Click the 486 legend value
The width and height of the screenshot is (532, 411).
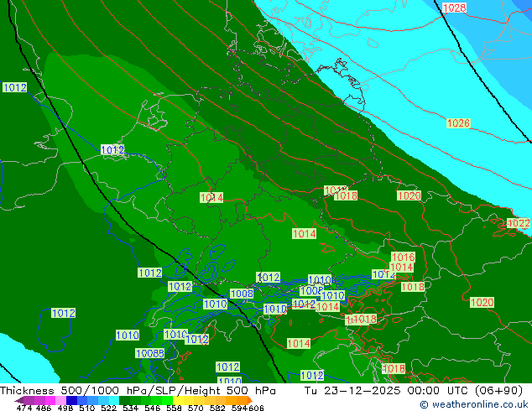[x=44, y=408]
